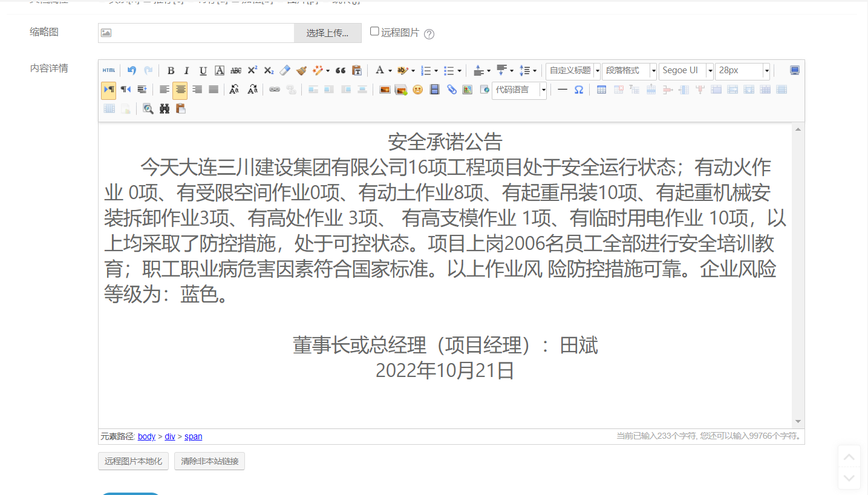Toggle center alignment

180,90
